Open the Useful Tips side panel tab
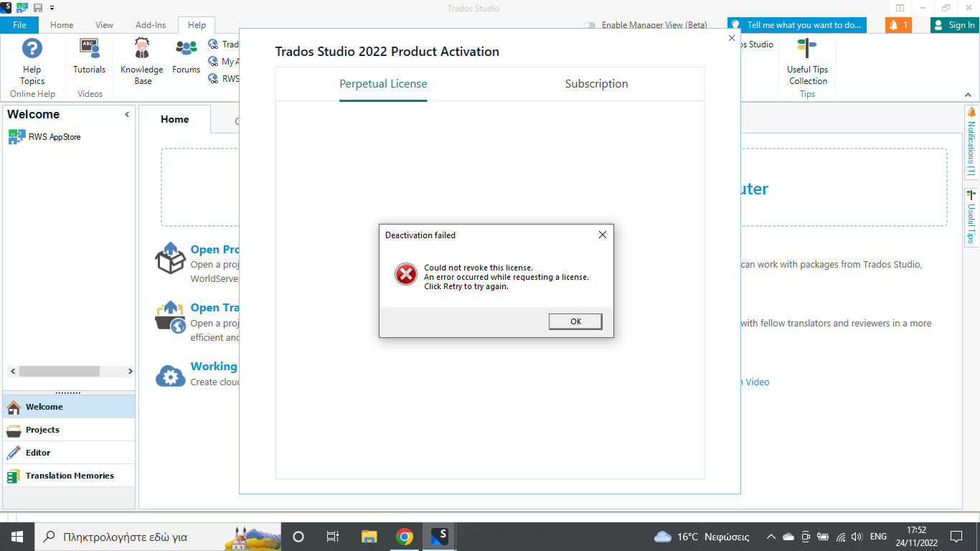980x551 pixels. pos(971,217)
